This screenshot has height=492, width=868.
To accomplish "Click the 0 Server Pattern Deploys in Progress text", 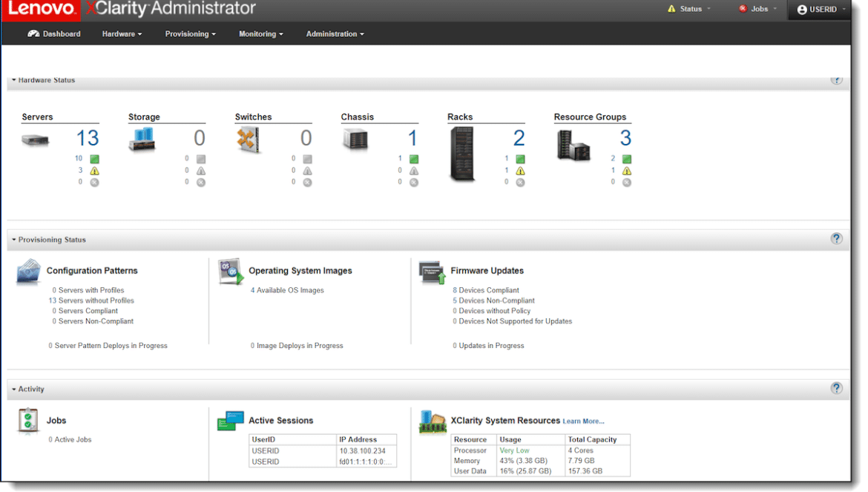I will (x=108, y=345).
